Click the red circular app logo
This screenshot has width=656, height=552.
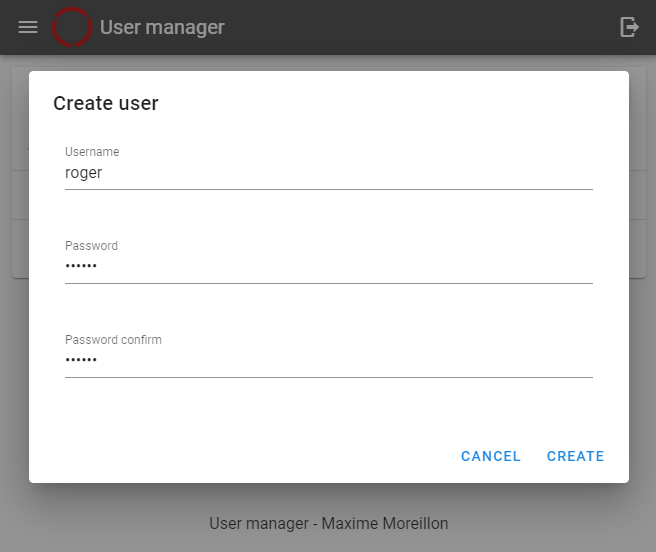pyautogui.click(x=72, y=27)
